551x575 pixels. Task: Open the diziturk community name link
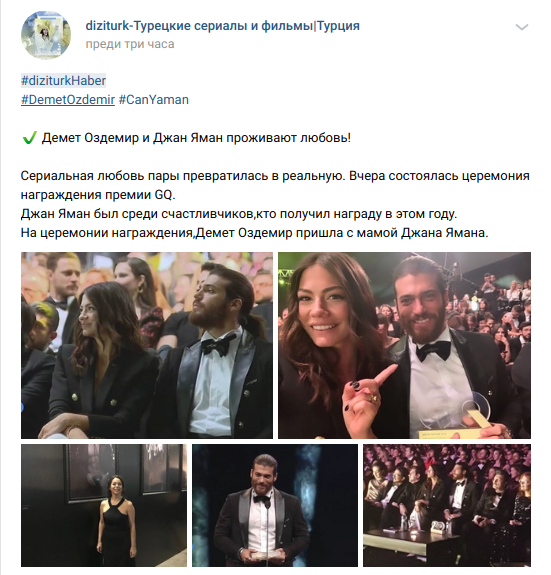click(222, 26)
